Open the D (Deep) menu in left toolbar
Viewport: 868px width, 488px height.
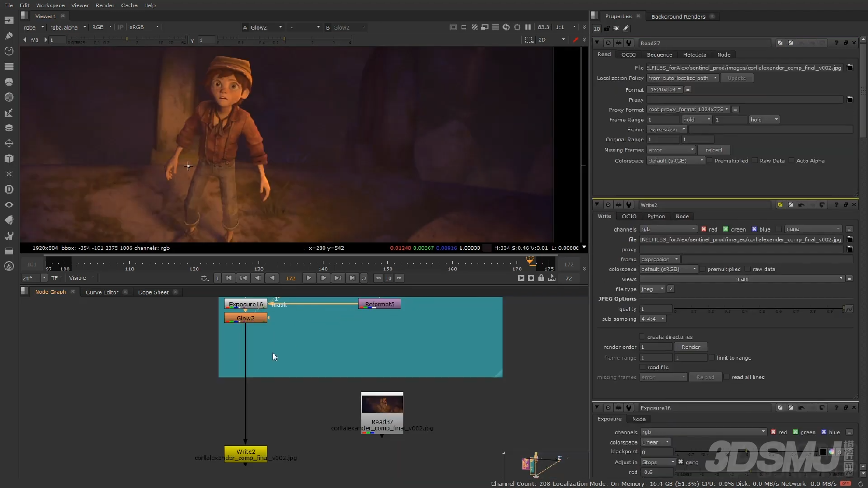pyautogui.click(x=9, y=189)
